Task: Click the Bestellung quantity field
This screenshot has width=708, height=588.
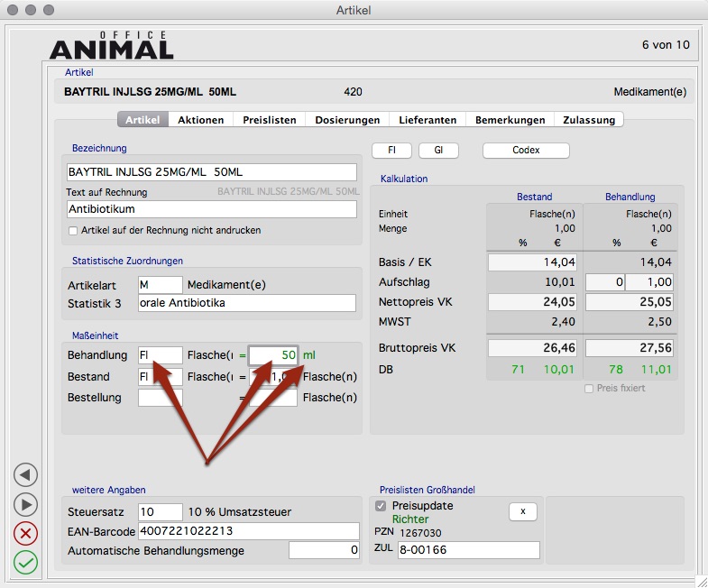Action: coord(273,398)
